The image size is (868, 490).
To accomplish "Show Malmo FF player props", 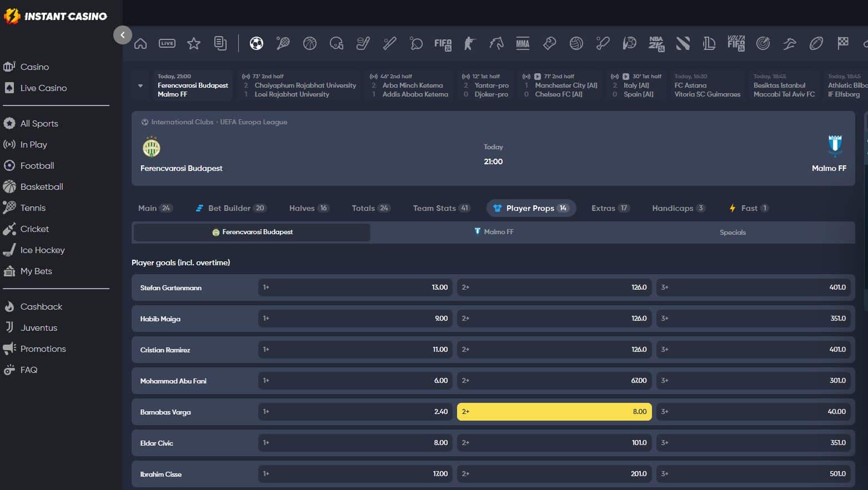I will point(493,232).
